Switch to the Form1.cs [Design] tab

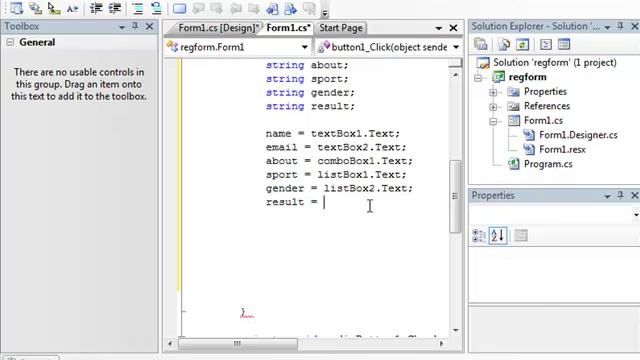218,28
